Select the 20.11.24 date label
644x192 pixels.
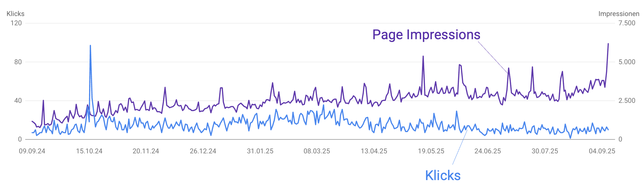pyautogui.click(x=146, y=151)
